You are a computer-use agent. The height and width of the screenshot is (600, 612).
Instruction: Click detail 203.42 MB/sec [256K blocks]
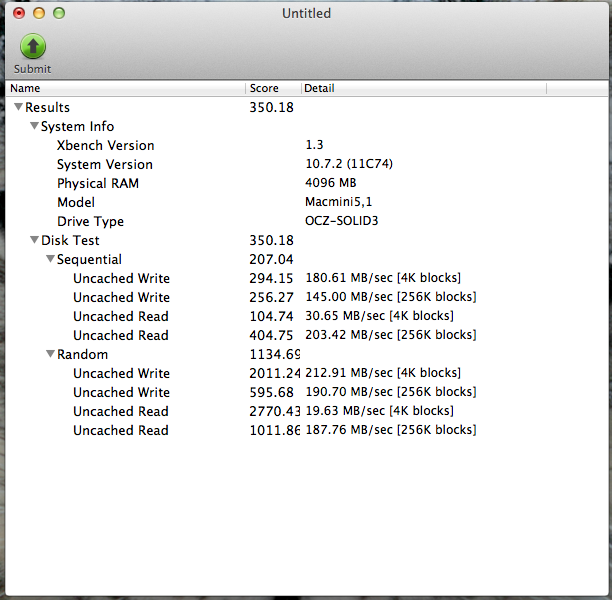391,335
